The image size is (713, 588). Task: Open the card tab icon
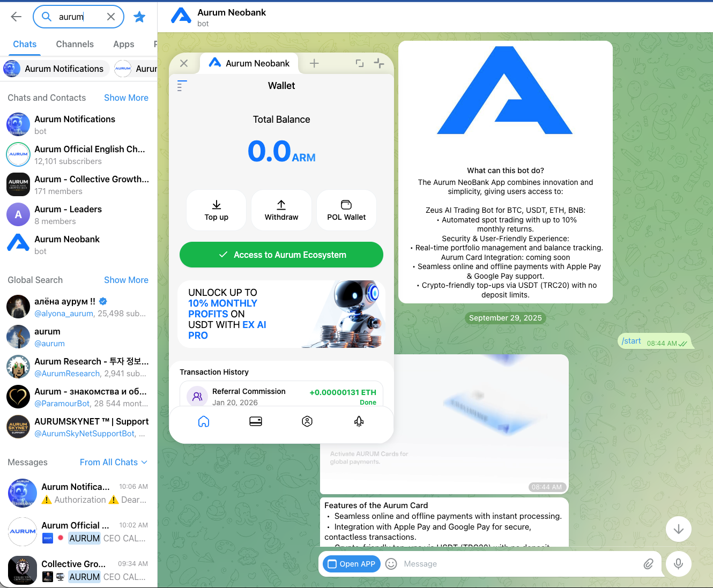(256, 421)
